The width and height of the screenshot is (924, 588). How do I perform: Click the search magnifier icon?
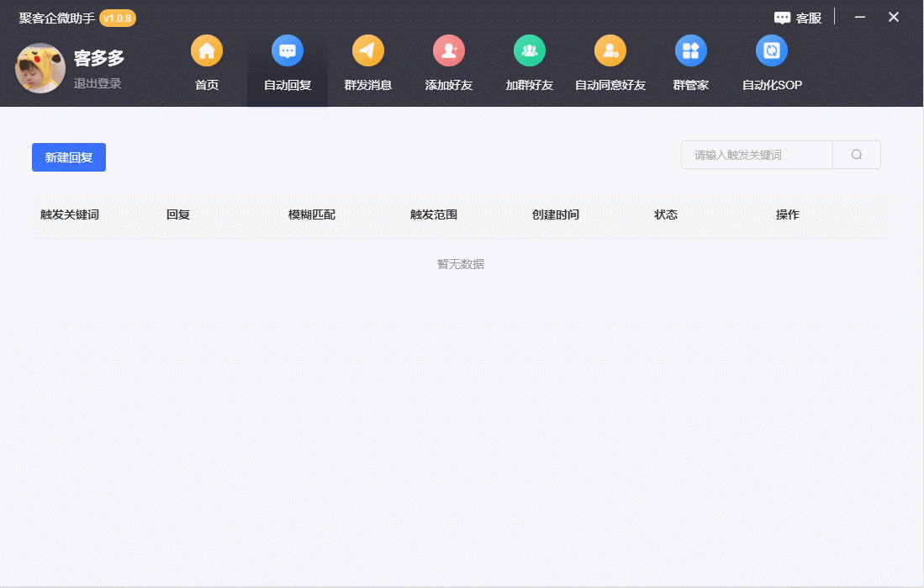[x=856, y=155]
